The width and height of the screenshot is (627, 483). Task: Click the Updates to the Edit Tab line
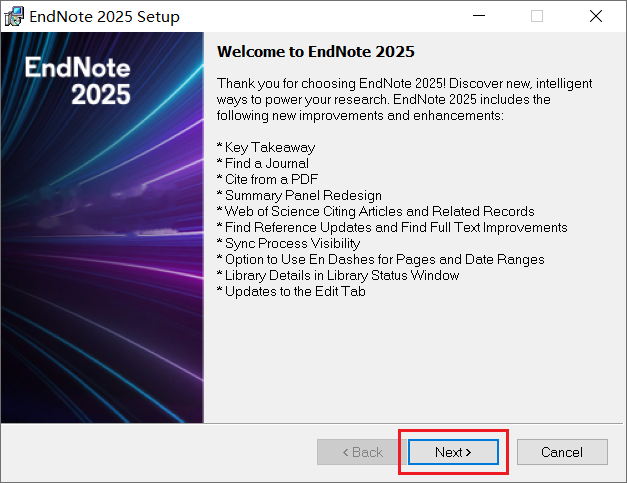(x=291, y=291)
